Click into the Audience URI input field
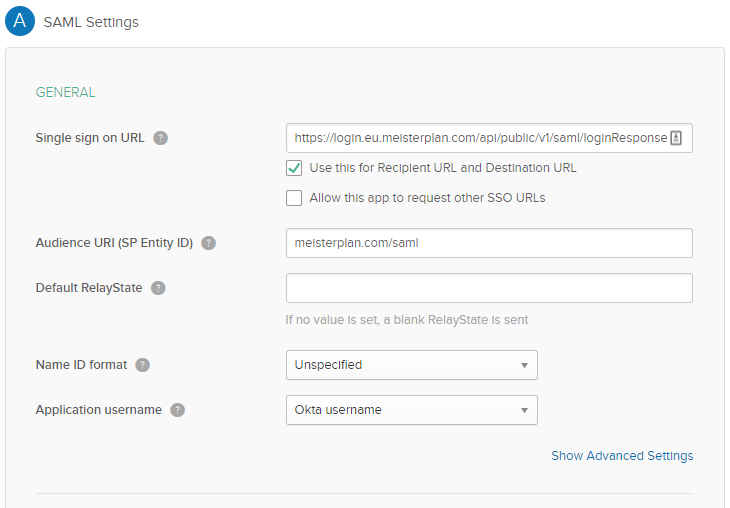This screenshot has width=730, height=508. (x=489, y=243)
